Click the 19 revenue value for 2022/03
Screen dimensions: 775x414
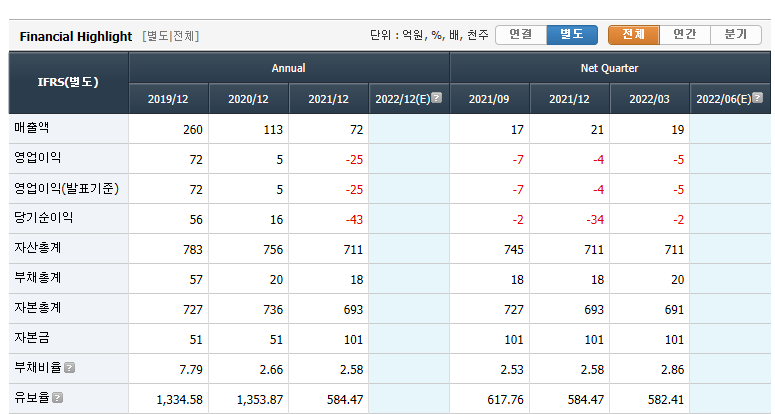coord(678,130)
